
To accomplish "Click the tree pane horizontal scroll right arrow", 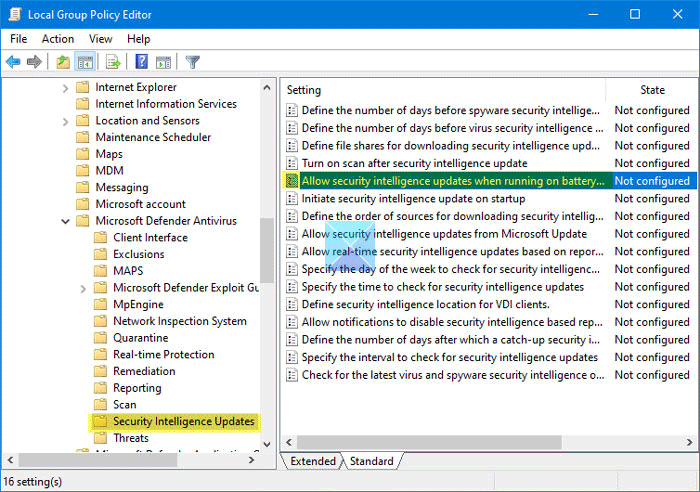I will pyautogui.click(x=251, y=460).
